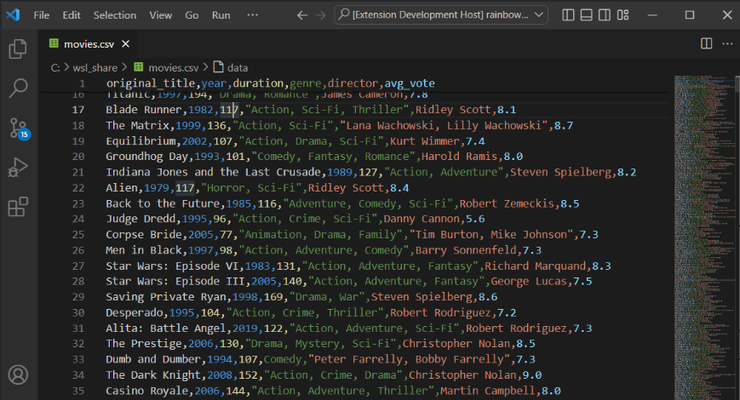Click Equilibrium on line 19
The height and width of the screenshot is (400, 740).
tap(141, 141)
